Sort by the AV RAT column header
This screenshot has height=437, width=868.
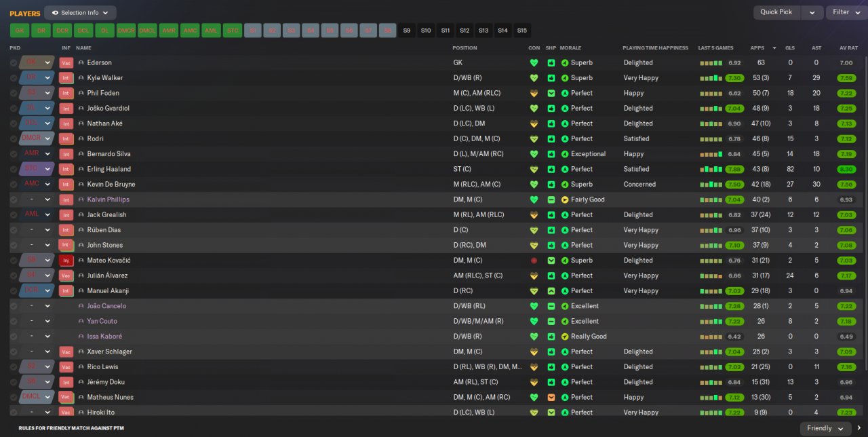coord(848,48)
